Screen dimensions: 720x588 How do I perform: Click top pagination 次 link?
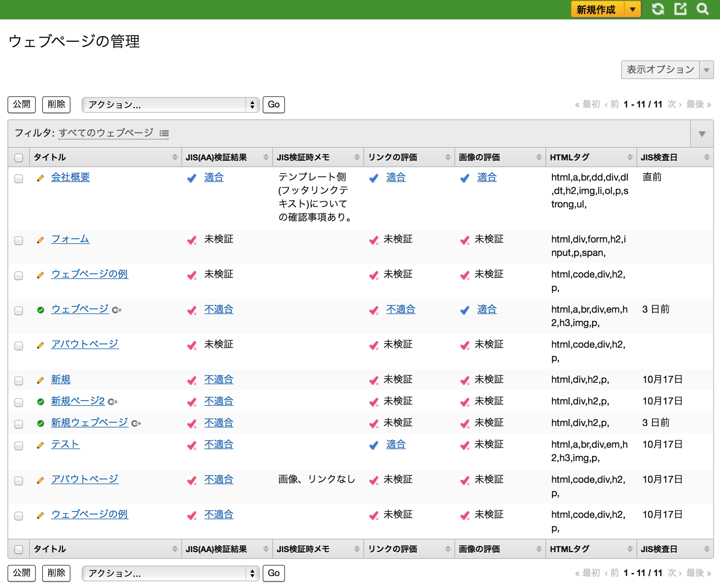[x=674, y=104]
